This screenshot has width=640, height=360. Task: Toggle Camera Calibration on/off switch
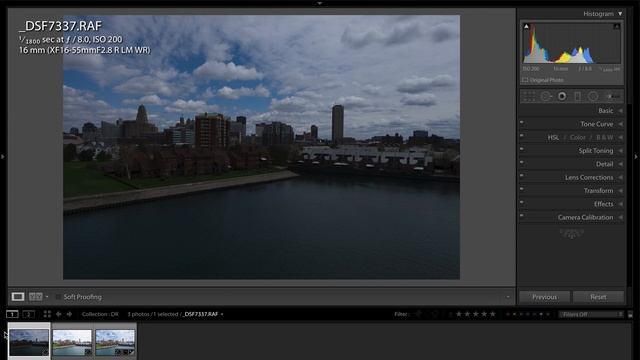pos(522,215)
